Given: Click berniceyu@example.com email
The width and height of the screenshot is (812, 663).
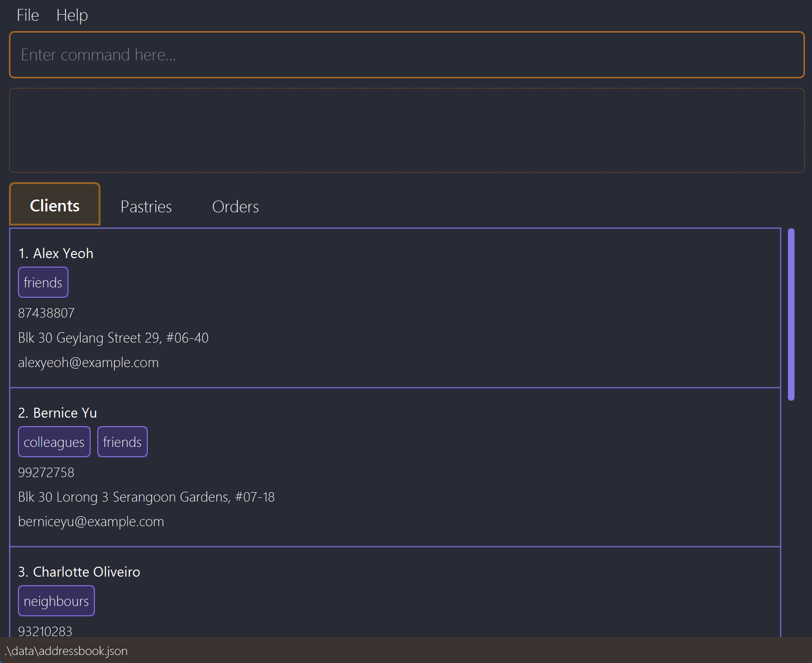Looking at the screenshot, I should click(x=91, y=521).
